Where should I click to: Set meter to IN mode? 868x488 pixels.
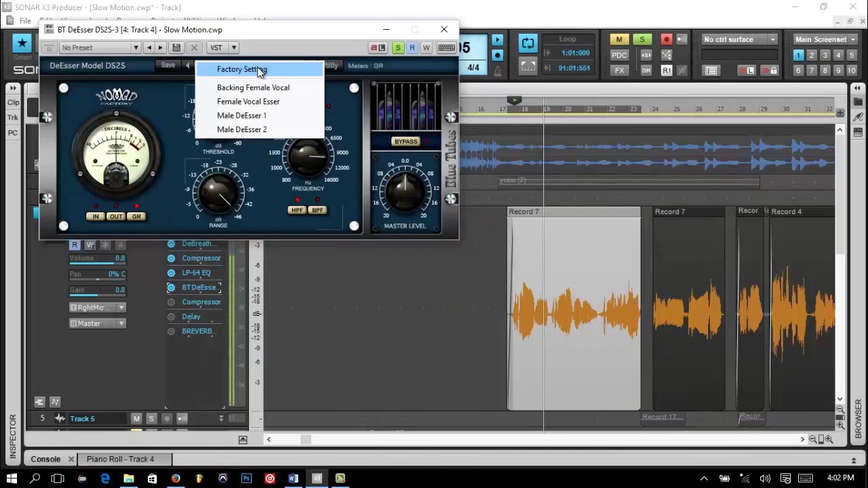[x=96, y=216]
